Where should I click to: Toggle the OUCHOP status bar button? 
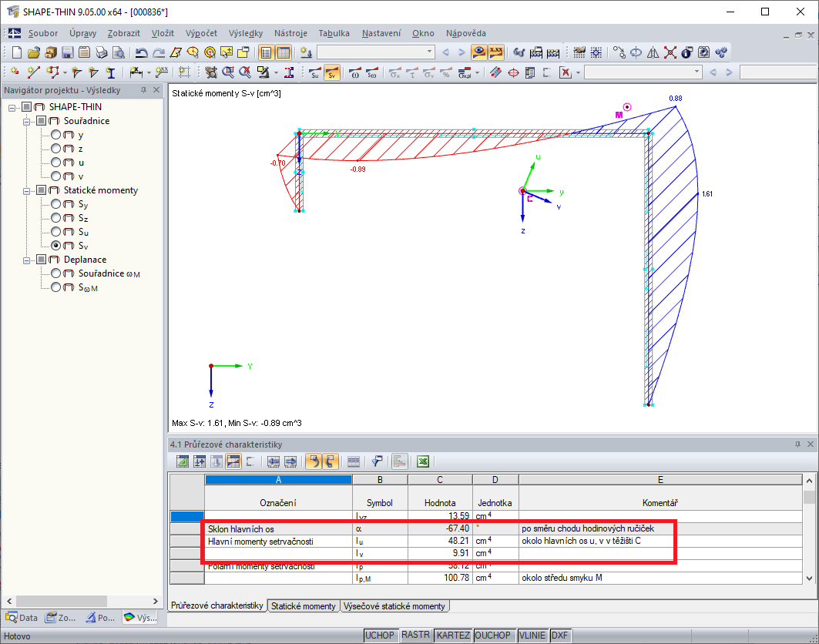(x=492, y=635)
